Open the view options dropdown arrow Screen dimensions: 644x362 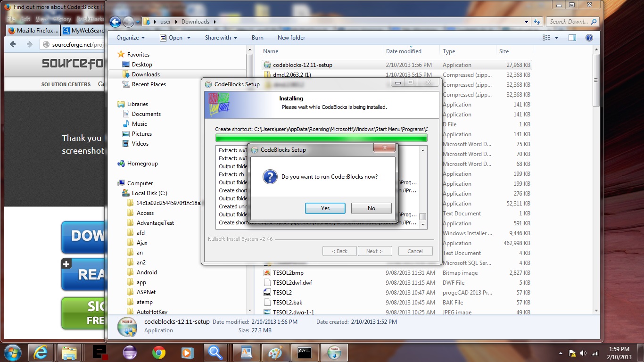click(556, 38)
